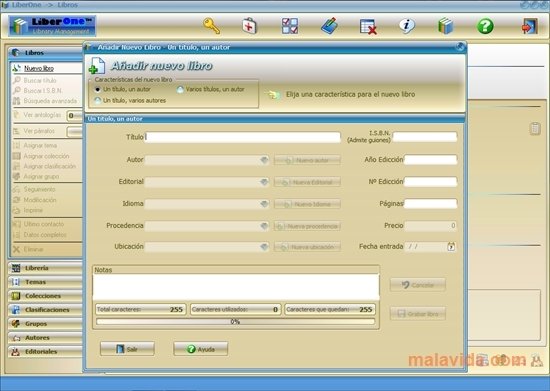The height and width of the screenshot is (391, 550).
Task: Click the 0% notes character progress bar
Action: (x=235, y=322)
